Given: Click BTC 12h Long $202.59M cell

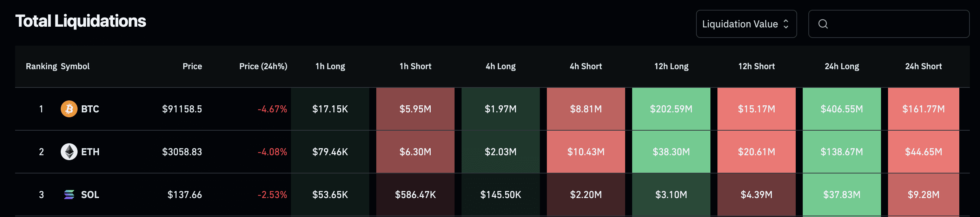Looking at the screenshot, I should click(671, 109).
